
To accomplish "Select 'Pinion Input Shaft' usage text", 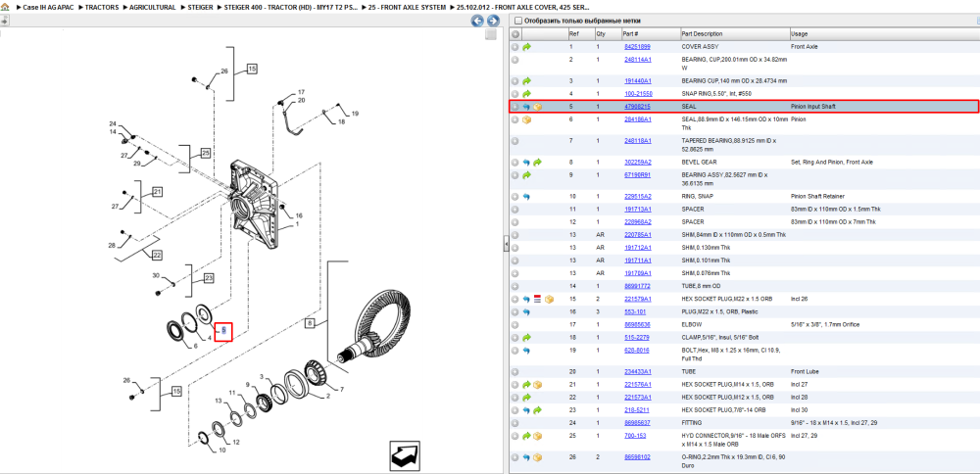I will click(x=813, y=107).
